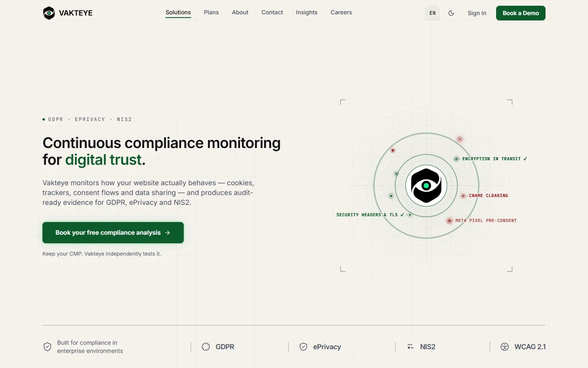Screen dimensions: 588x368
Task: Open the Solutions menu item
Action: 178,12
